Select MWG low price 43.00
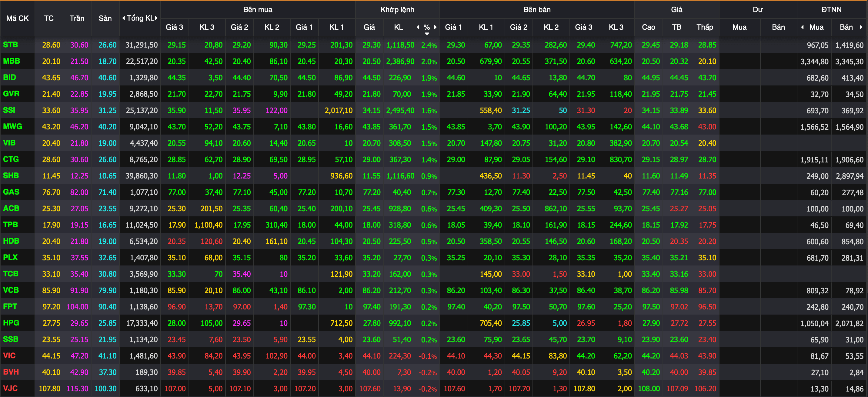 click(707, 127)
